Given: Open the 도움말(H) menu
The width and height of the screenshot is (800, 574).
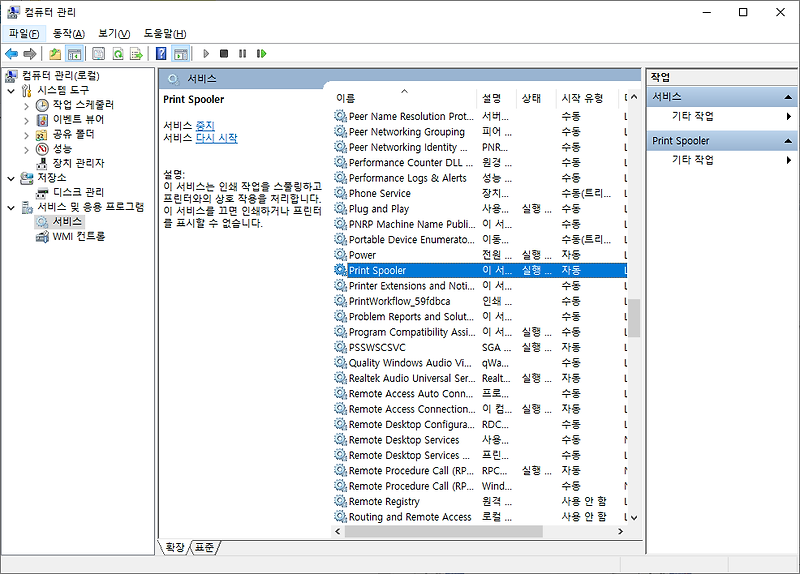Looking at the screenshot, I should (x=164, y=34).
